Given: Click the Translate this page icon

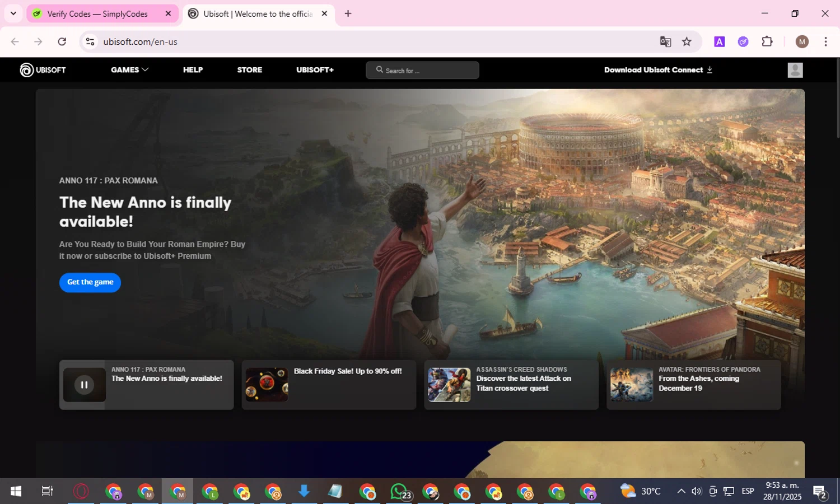Looking at the screenshot, I should coord(665,42).
